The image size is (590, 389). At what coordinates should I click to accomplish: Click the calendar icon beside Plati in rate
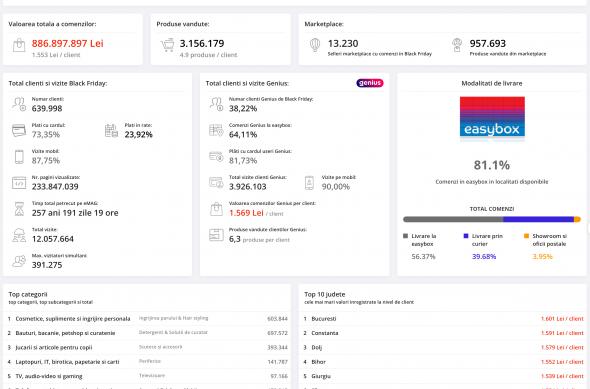click(x=111, y=131)
